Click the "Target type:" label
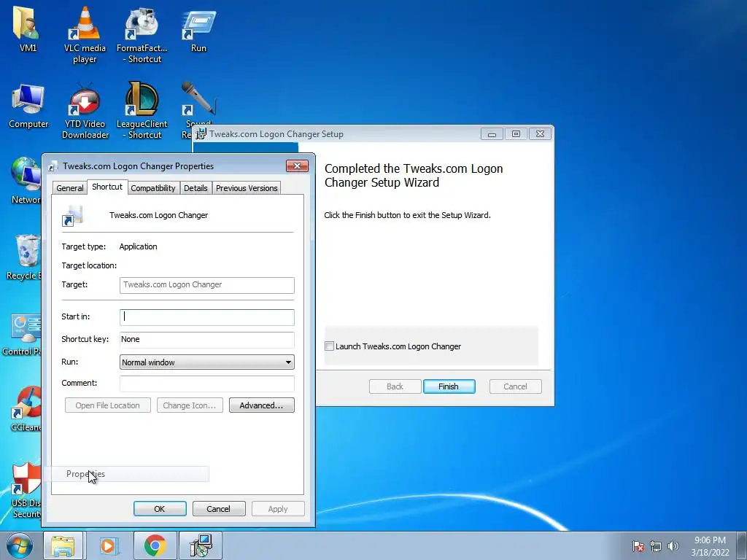Image resolution: width=747 pixels, height=560 pixels. click(x=83, y=246)
